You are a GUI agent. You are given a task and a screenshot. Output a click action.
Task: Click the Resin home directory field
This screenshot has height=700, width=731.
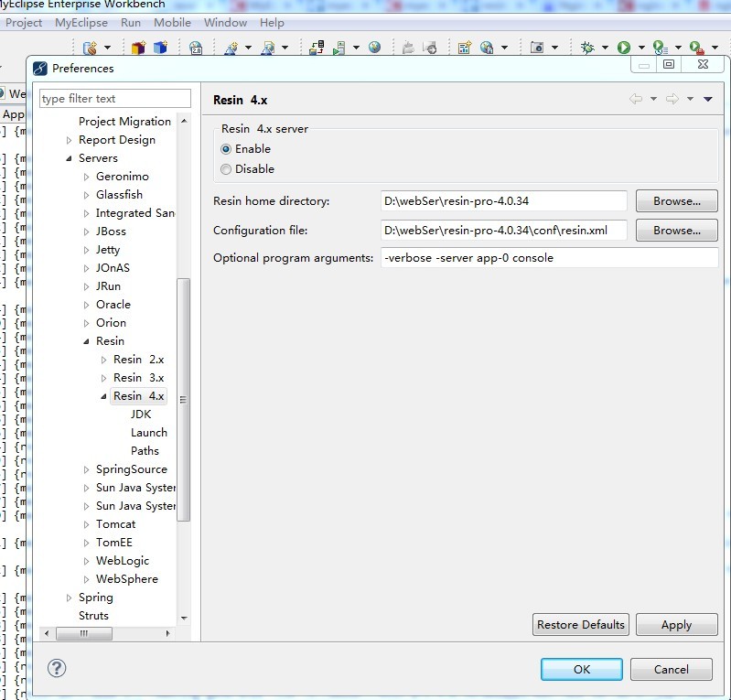(503, 201)
